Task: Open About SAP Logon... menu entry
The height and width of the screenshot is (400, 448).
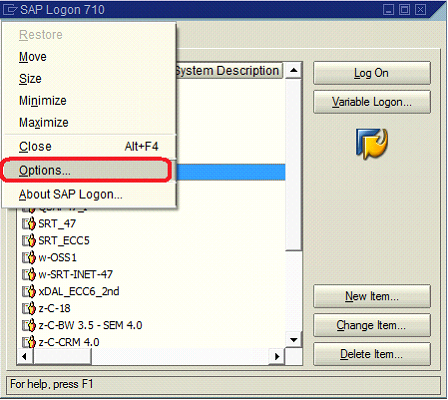Action: point(89,194)
